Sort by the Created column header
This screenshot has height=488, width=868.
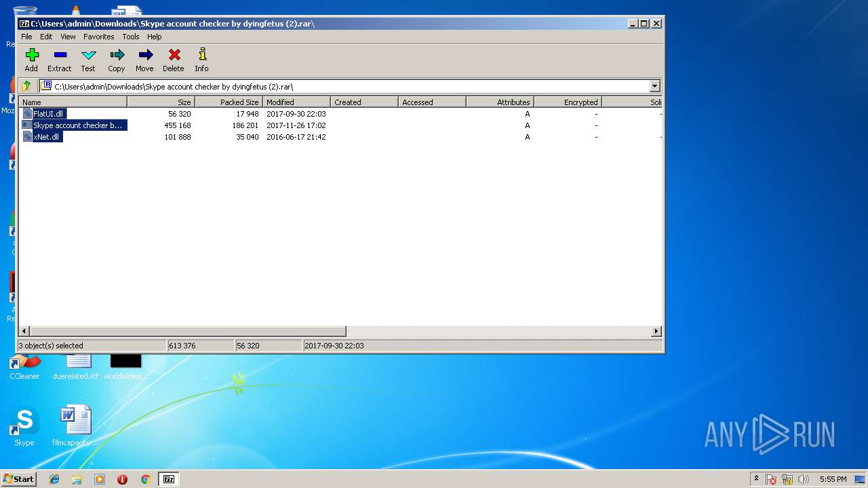point(365,102)
